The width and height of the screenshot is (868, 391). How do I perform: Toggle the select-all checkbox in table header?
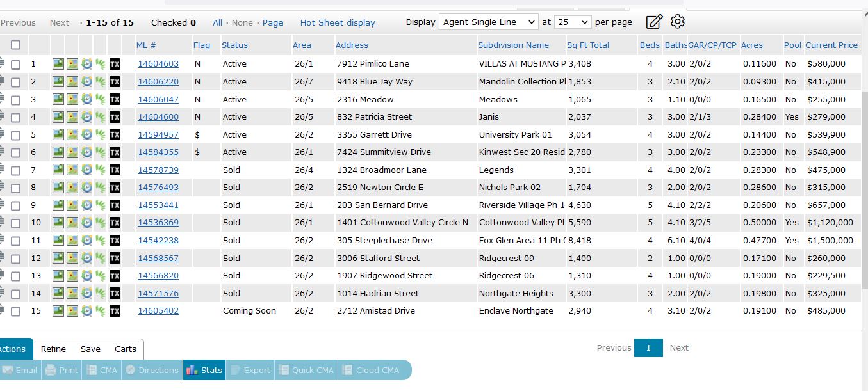click(x=16, y=45)
